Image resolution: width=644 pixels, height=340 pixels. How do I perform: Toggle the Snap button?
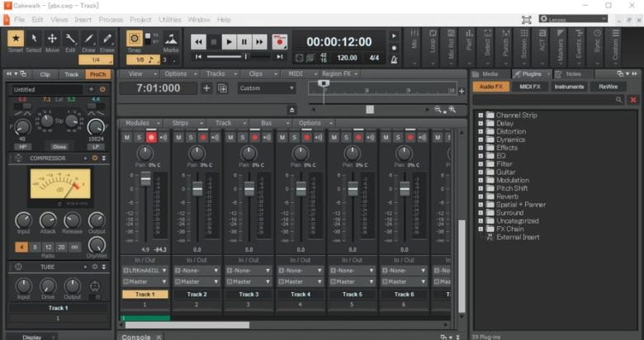click(135, 39)
